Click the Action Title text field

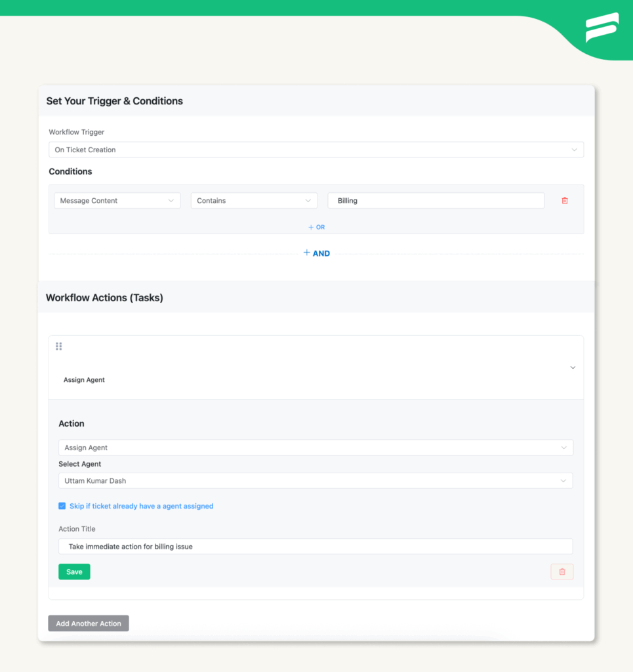coord(316,546)
